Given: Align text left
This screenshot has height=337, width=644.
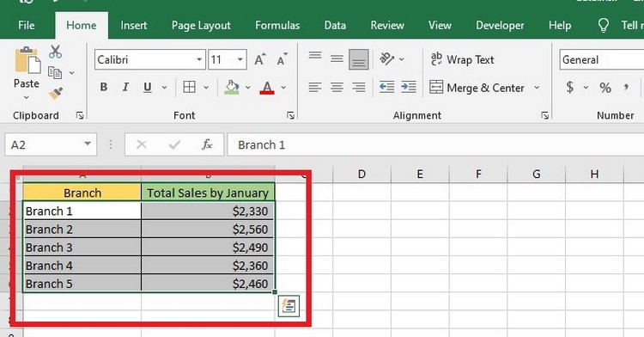Looking at the screenshot, I should click(315, 87).
